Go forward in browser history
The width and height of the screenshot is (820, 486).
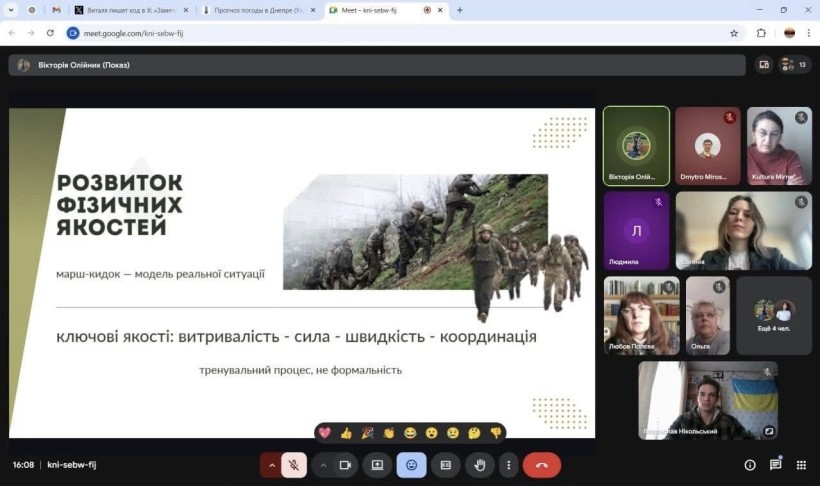[x=31, y=33]
